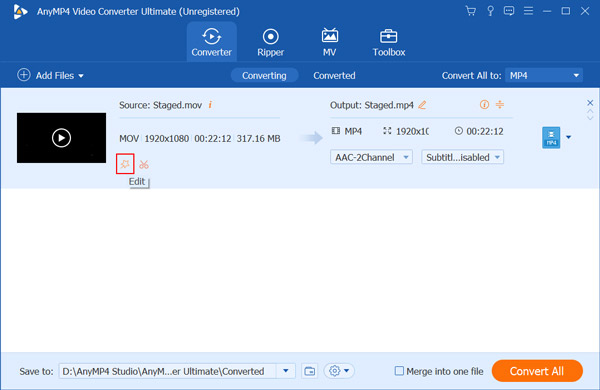
Task: Expand the output format profile arrow
Action: pos(569,137)
